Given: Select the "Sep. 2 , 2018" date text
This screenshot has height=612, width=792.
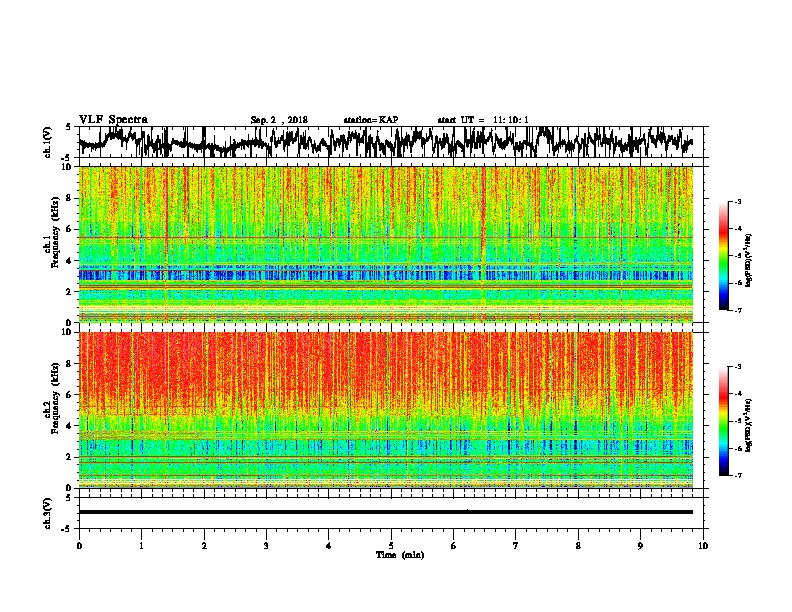Looking at the screenshot, I should point(279,120).
